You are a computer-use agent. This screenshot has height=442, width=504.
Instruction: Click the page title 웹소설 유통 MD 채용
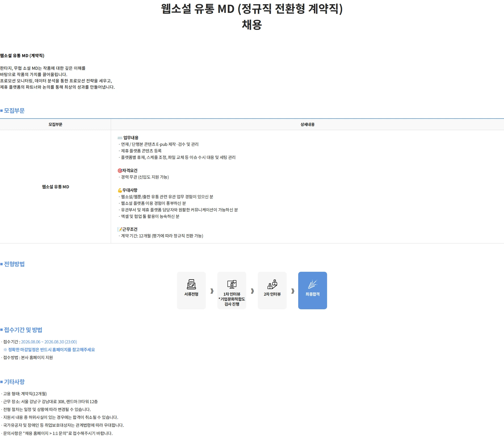pos(252,17)
